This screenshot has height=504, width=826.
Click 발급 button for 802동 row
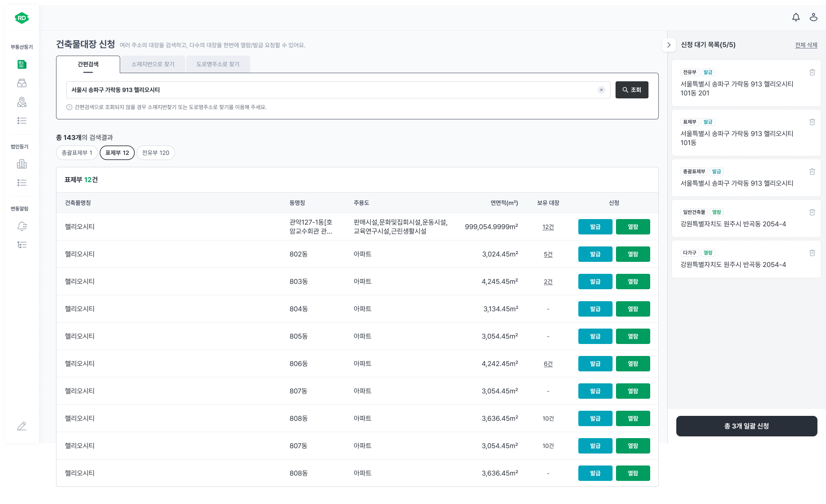click(595, 254)
